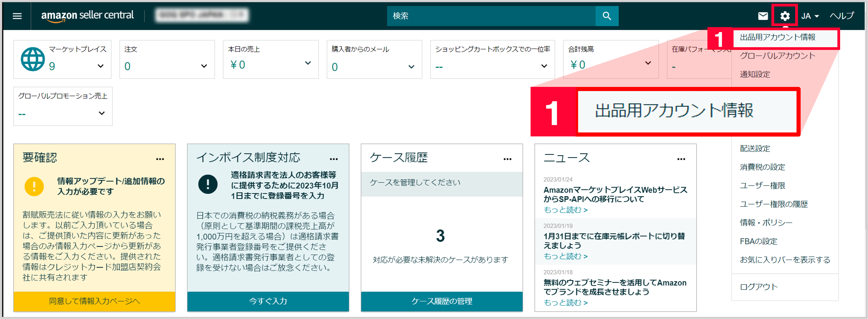Expand the 注文 tile chevron
The image size is (868, 319).
point(204,66)
